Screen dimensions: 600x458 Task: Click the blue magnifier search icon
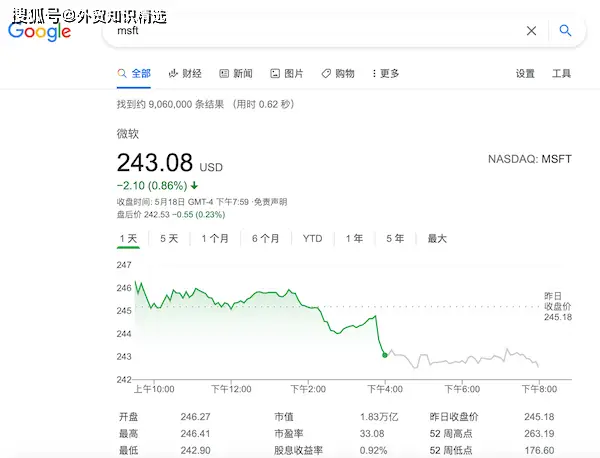coord(565,30)
